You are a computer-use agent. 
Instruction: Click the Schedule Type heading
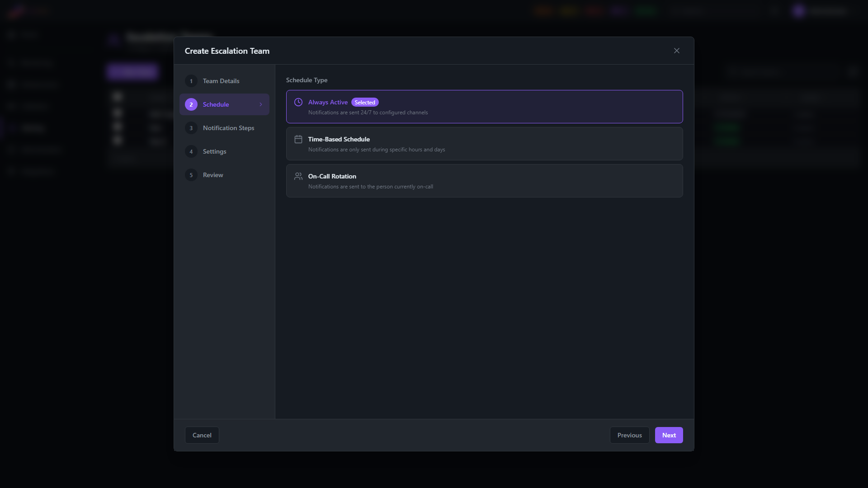(307, 80)
